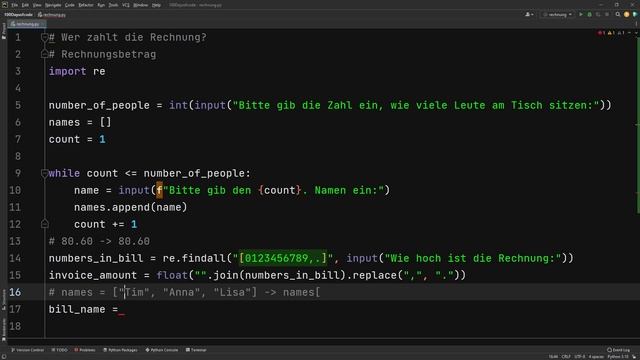Image resolution: width=640 pixels, height=360 pixels.
Task: Open the View menu
Action: tap(37, 5)
